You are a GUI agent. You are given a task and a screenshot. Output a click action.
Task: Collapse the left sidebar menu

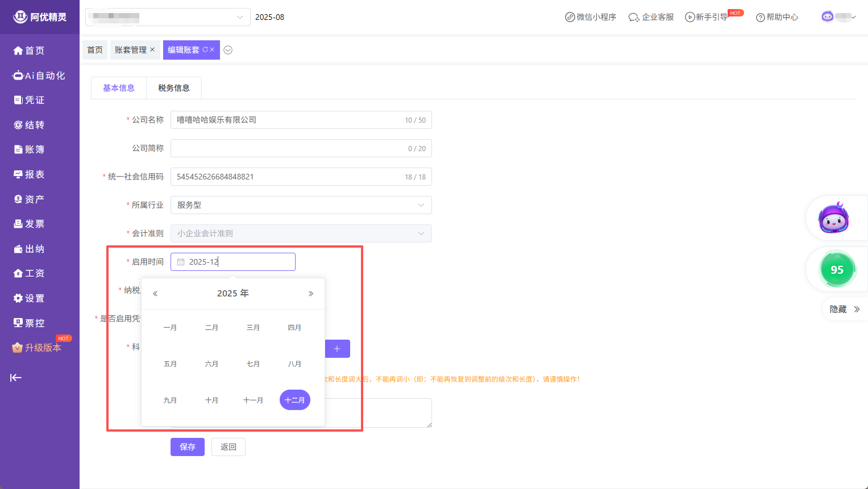coord(16,378)
